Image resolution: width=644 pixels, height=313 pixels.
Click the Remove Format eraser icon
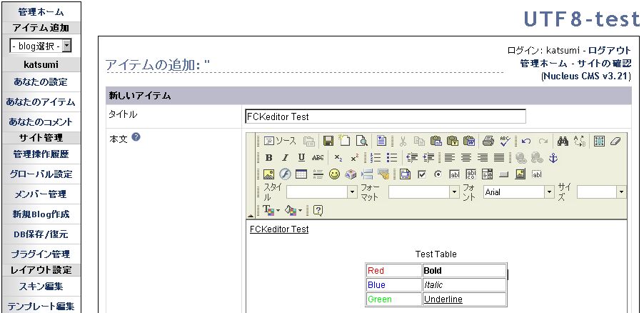[x=615, y=141]
